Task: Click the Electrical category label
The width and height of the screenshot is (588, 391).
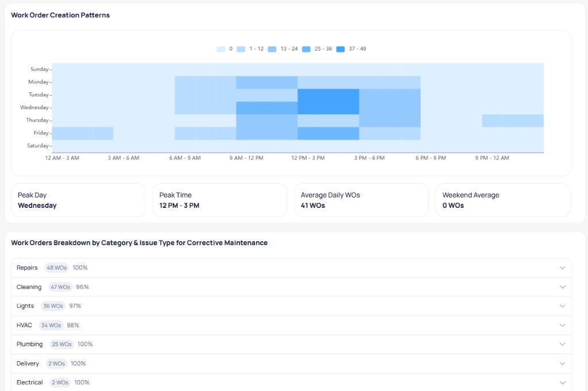Action: (30, 382)
